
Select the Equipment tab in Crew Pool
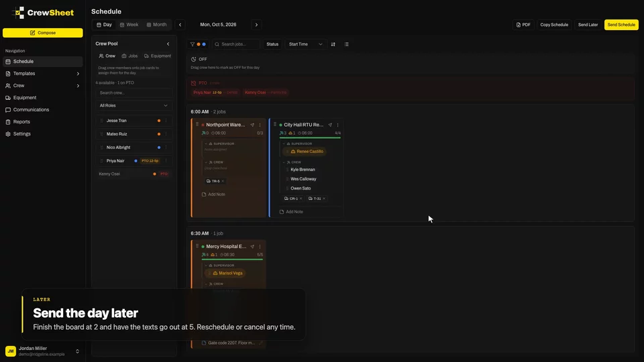pyautogui.click(x=157, y=56)
